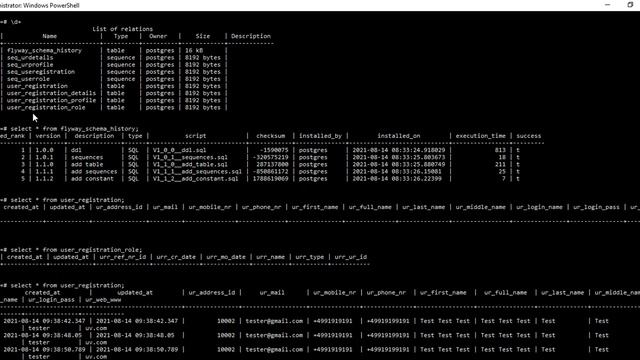640x360 pixels.
Task: Click the execution_time column header
Action: [x=481, y=136]
